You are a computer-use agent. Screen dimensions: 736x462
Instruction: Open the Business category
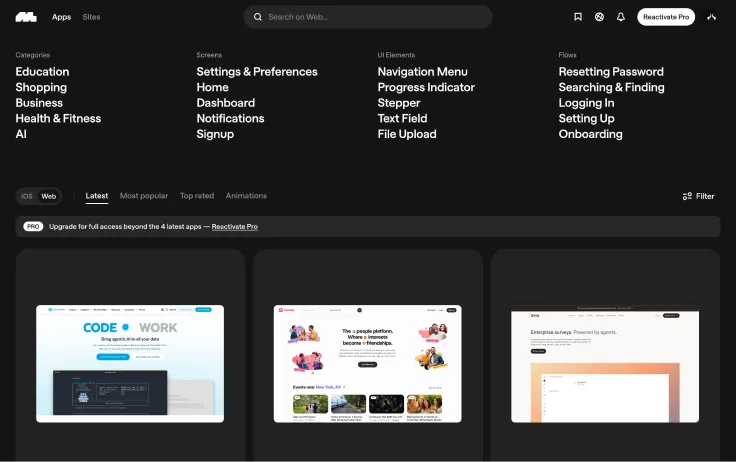(39, 103)
